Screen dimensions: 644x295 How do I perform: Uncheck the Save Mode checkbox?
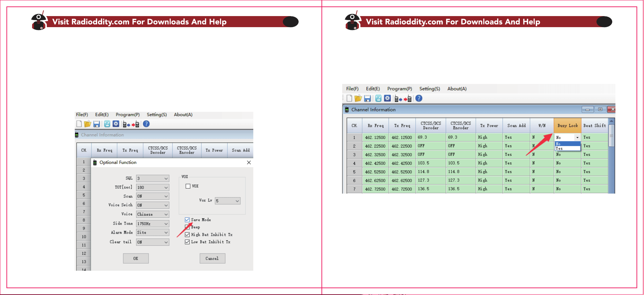pos(187,220)
